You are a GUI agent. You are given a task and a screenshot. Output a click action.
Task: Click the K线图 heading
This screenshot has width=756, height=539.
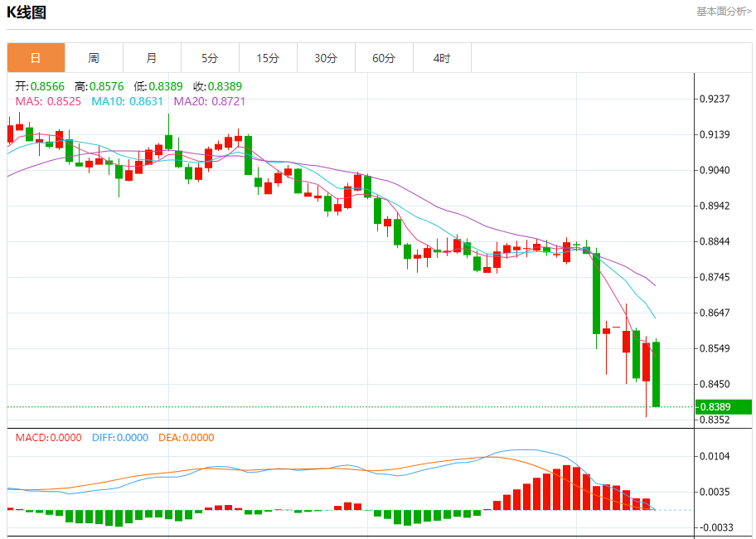coord(27,12)
